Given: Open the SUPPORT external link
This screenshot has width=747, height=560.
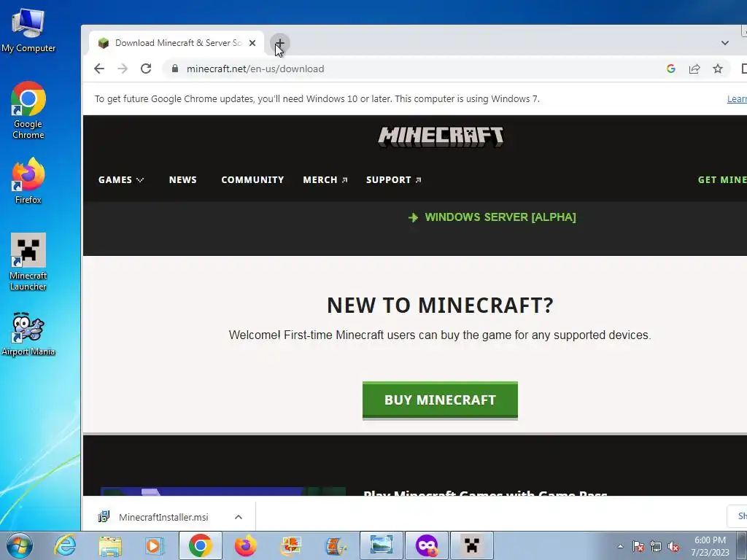Looking at the screenshot, I should [393, 179].
